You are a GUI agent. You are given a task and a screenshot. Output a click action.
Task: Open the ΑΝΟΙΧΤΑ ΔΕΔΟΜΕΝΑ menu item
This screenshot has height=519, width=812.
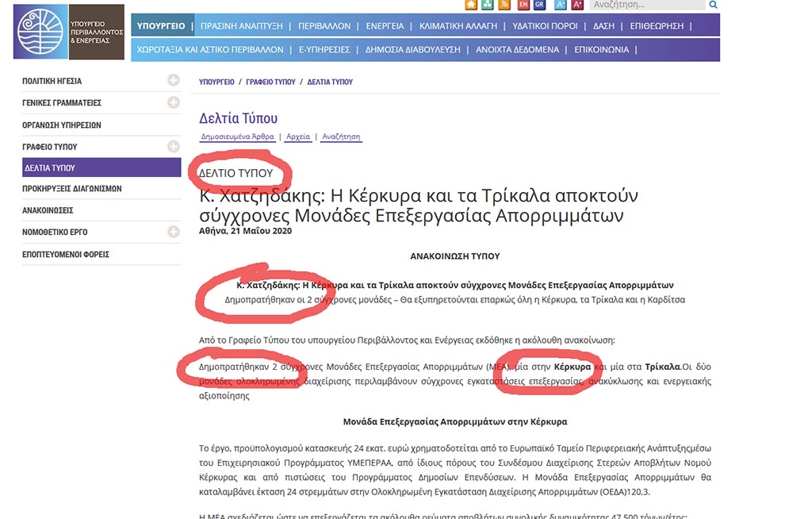tap(517, 49)
